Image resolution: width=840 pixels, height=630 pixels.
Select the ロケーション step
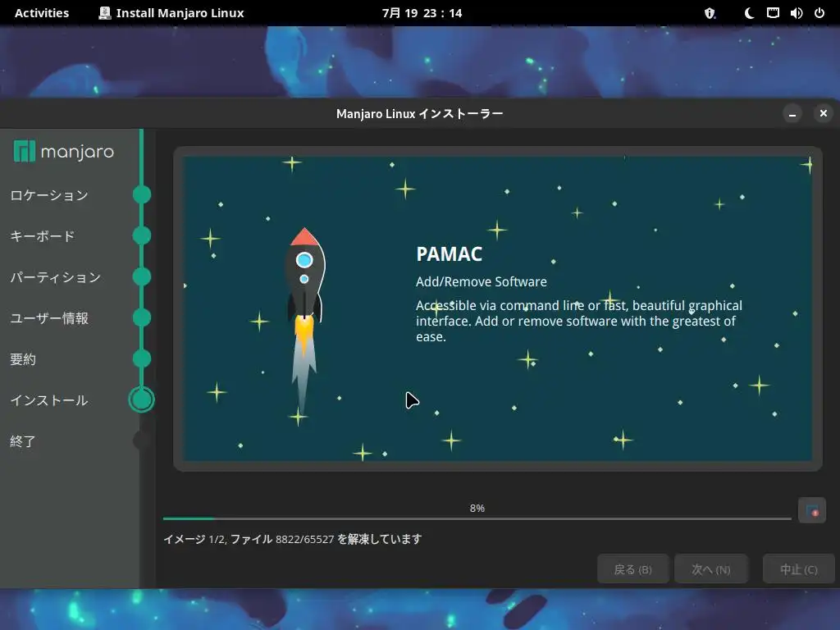pyautogui.click(x=49, y=195)
